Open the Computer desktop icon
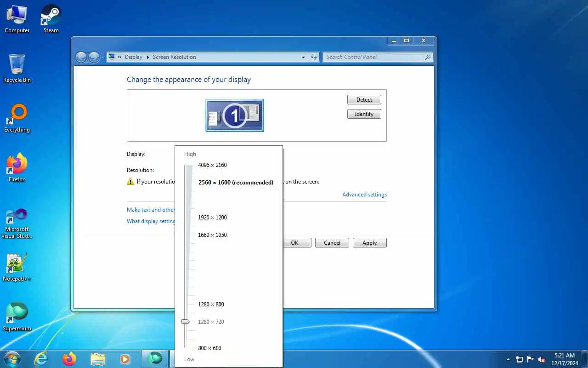Viewport: 588px width, 368px height. click(17, 19)
